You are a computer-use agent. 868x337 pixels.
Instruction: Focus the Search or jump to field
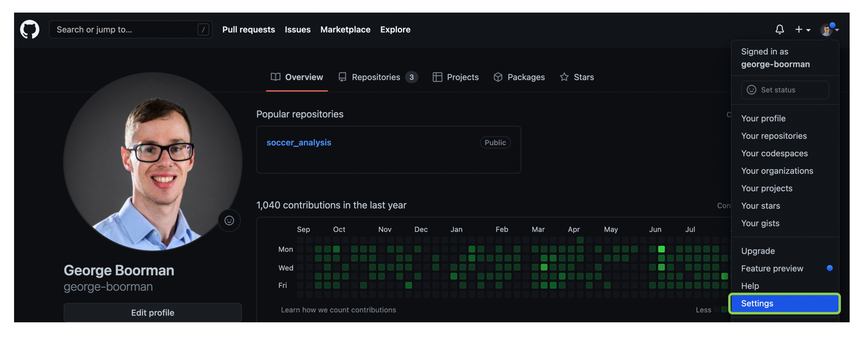pos(131,29)
